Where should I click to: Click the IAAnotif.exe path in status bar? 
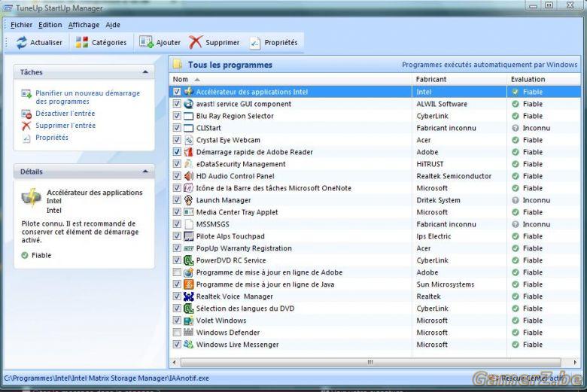point(106,378)
